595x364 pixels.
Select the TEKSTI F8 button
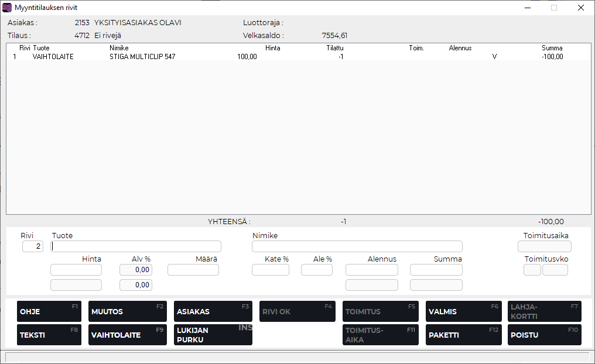coord(49,335)
